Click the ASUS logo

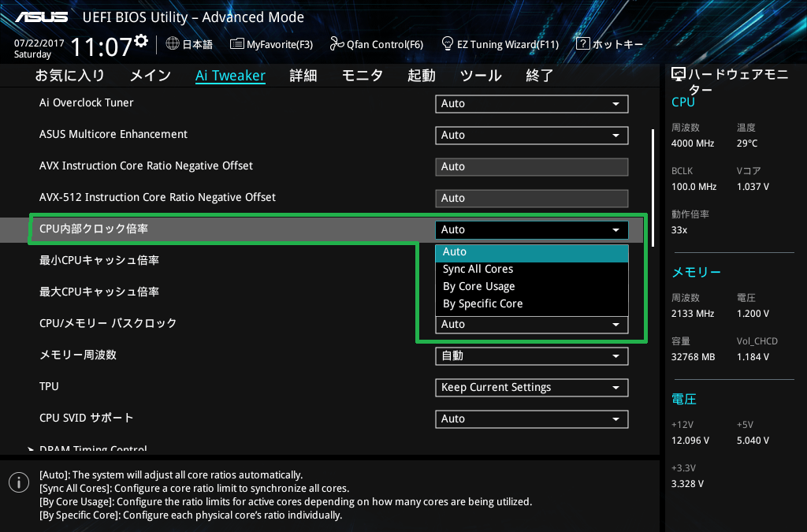point(42,17)
